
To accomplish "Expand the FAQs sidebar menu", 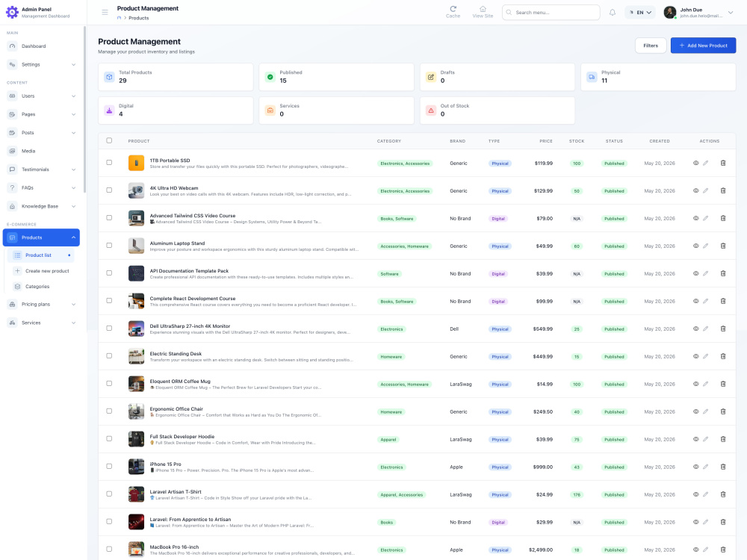I will click(41, 187).
